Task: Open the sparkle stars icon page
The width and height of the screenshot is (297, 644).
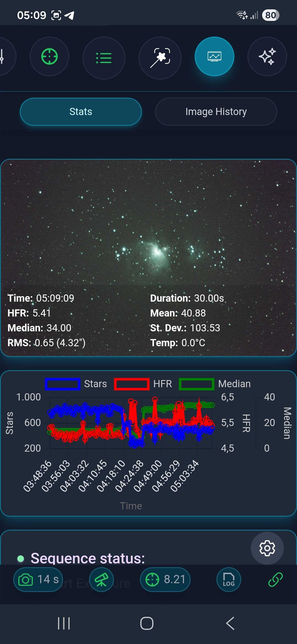Action: (267, 57)
